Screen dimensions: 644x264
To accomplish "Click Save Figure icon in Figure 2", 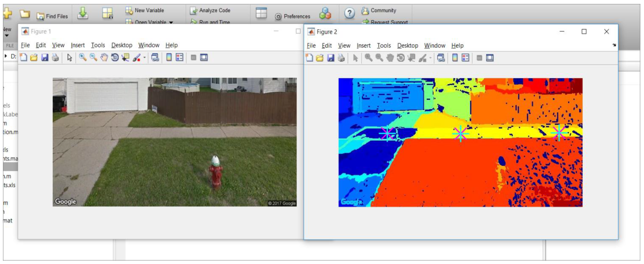I will point(330,58).
